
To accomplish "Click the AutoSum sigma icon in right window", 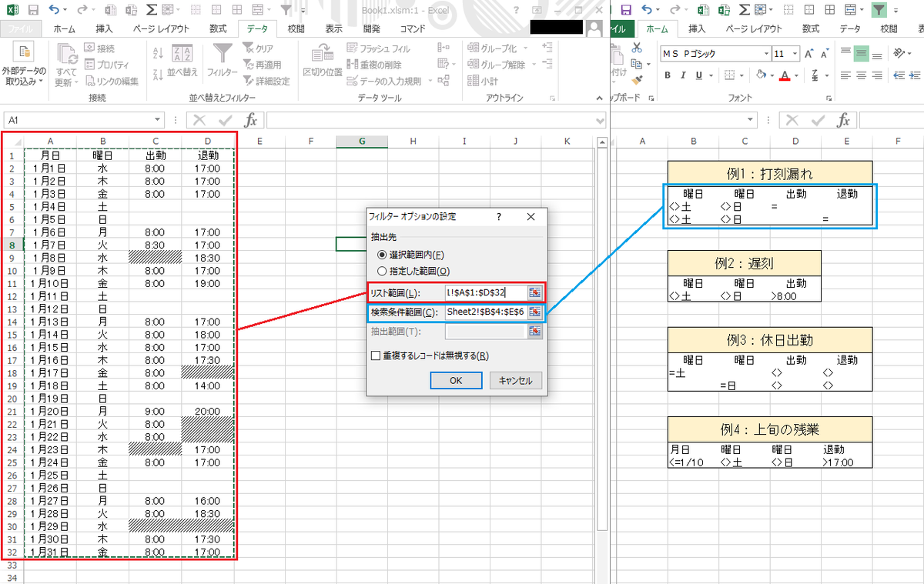I will [x=744, y=10].
